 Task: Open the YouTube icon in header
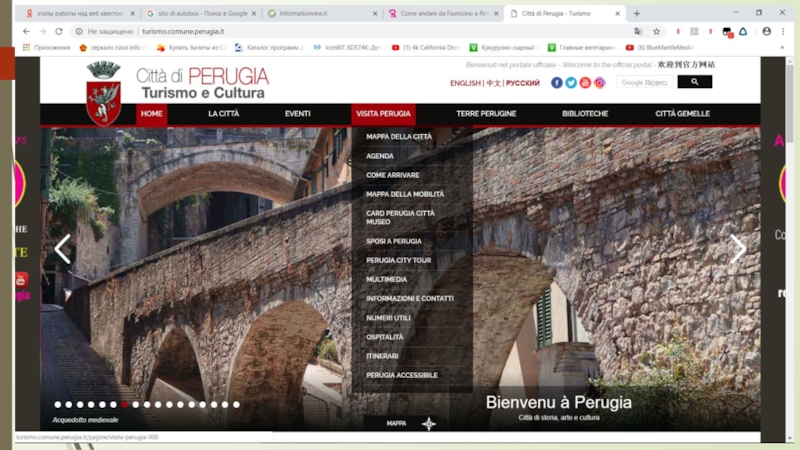585,83
